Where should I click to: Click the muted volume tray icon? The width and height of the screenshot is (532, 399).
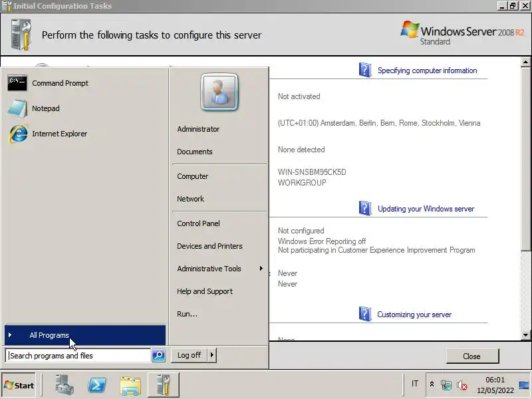coord(462,385)
